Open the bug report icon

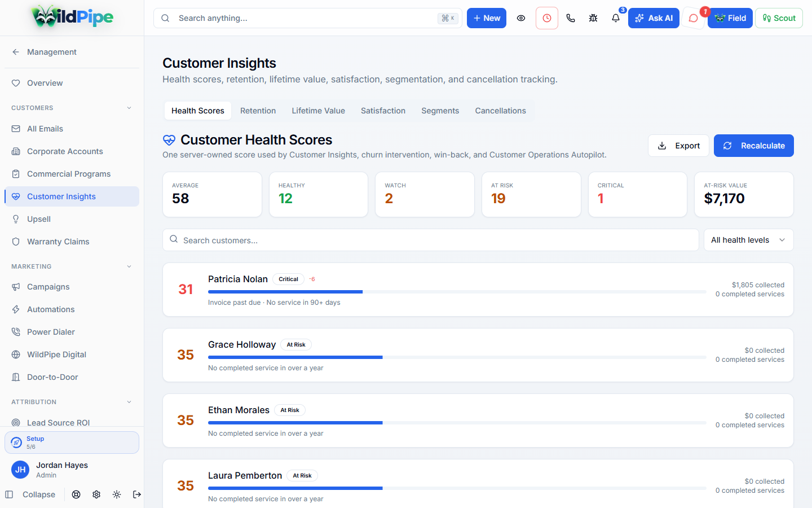[593, 18]
